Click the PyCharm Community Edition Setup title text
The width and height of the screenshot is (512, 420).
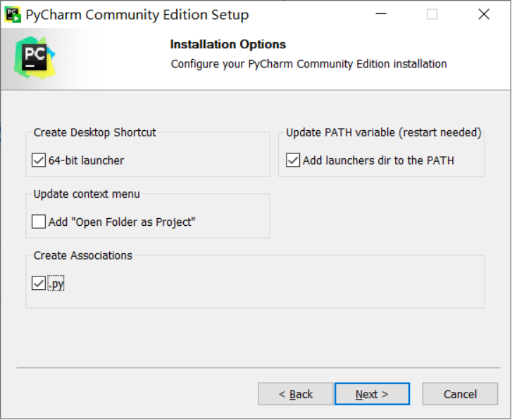coord(137,14)
